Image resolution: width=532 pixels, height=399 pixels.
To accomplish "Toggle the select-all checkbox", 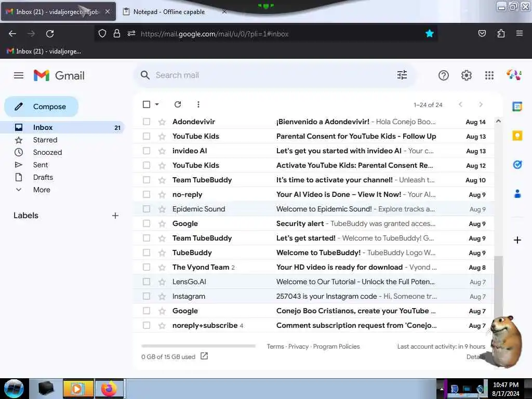I will [147, 104].
